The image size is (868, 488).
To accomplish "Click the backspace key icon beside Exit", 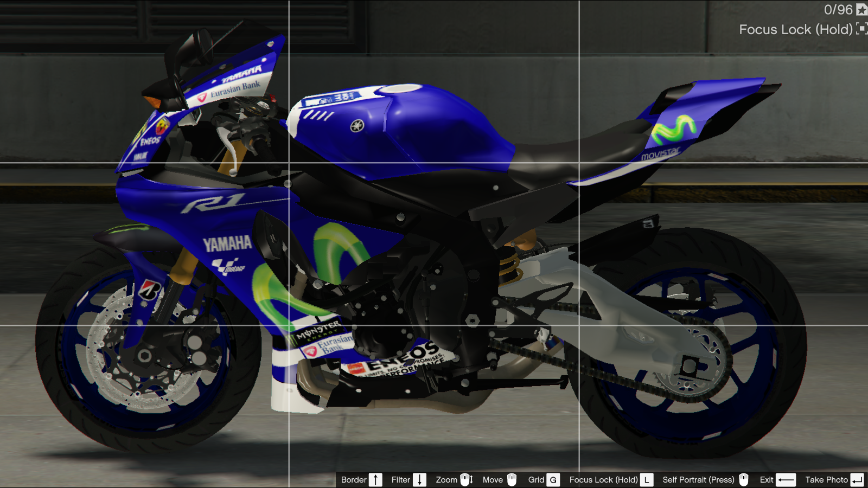I will 786,480.
